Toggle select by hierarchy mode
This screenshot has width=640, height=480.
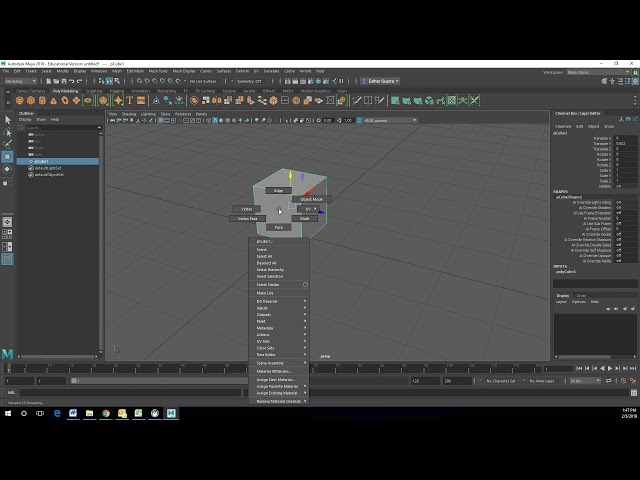click(x=102, y=81)
